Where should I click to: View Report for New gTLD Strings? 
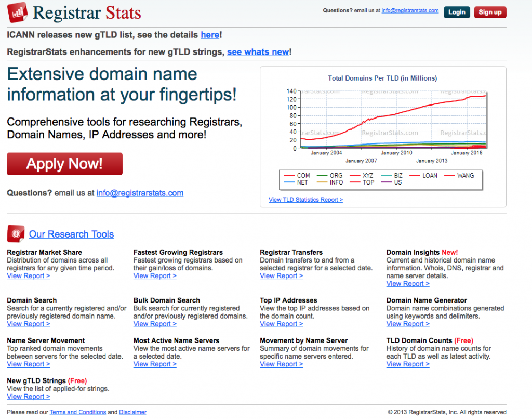29,397
